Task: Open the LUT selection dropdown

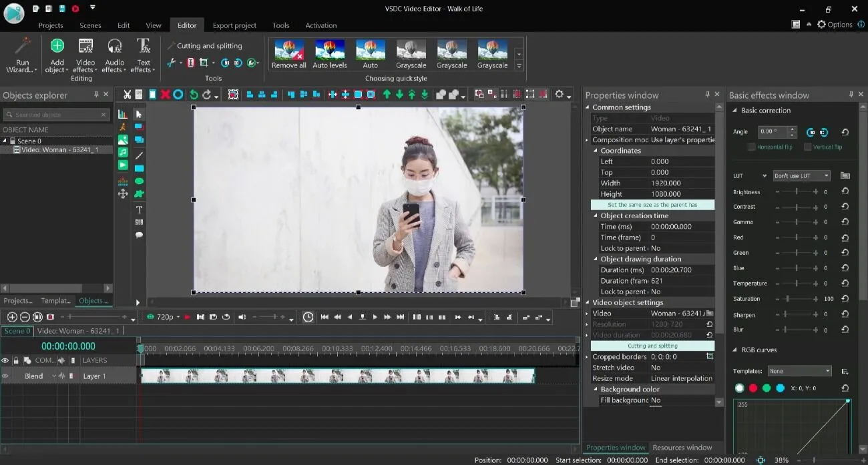Action: coord(801,175)
